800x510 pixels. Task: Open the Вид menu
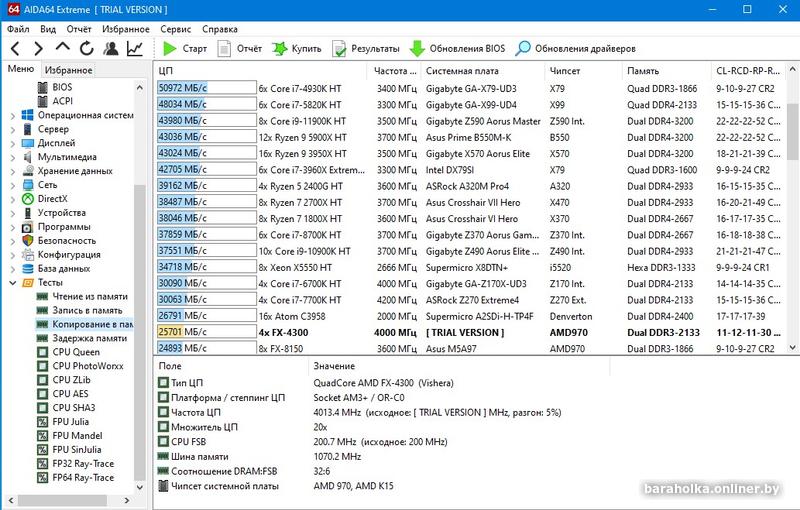coord(48,29)
